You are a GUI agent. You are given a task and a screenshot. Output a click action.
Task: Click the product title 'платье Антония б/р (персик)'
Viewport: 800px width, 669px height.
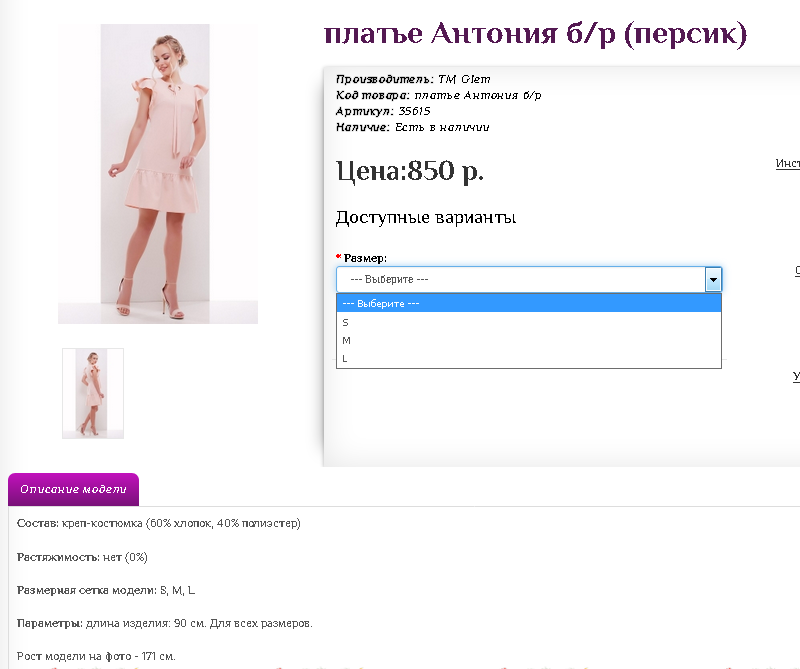click(535, 35)
